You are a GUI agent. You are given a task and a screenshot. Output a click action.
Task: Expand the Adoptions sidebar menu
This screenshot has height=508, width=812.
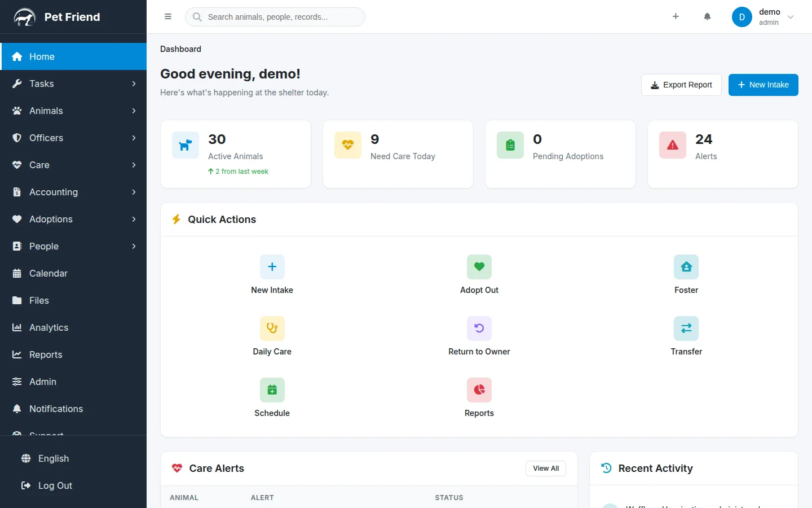tap(74, 219)
